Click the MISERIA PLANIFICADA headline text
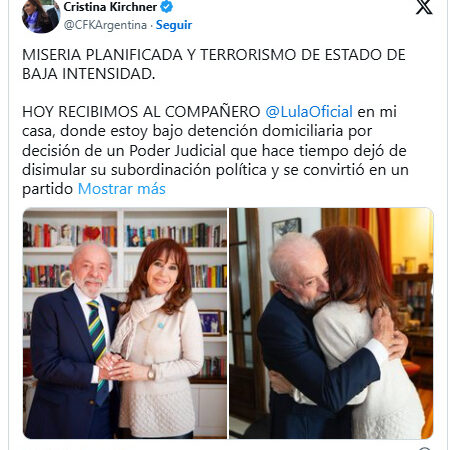The image size is (457, 450). pos(214,64)
